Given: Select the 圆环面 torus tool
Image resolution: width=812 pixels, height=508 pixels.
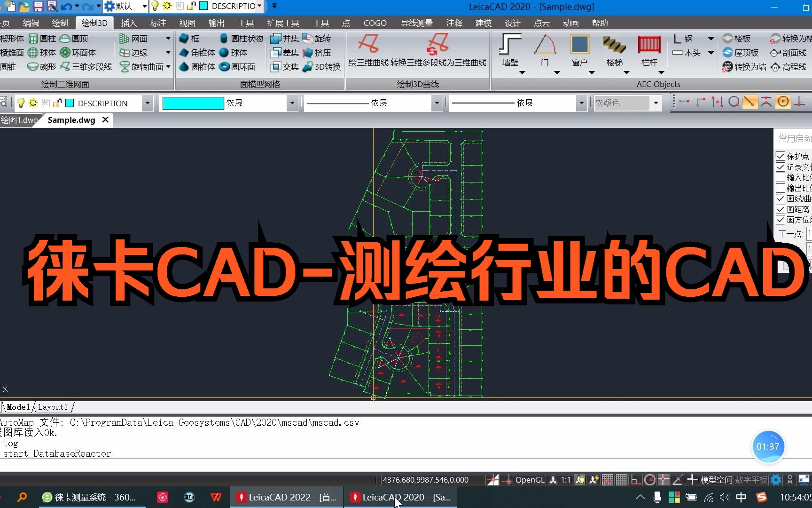Looking at the screenshot, I should coord(237,67).
